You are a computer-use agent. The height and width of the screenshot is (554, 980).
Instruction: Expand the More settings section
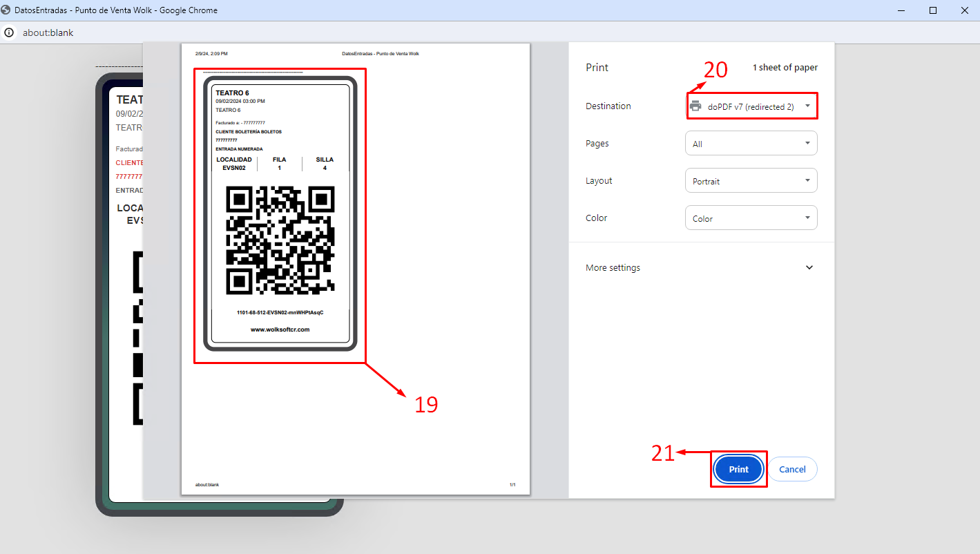701,267
